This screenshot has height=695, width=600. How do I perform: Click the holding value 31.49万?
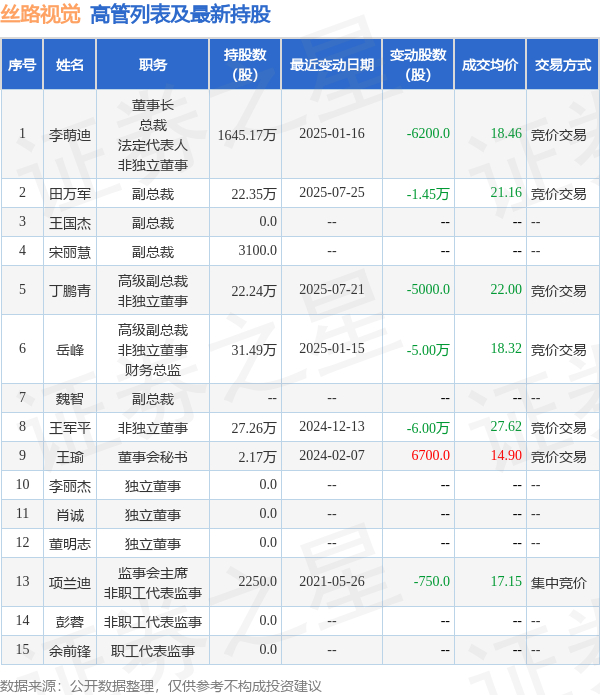tap(254, 350)
